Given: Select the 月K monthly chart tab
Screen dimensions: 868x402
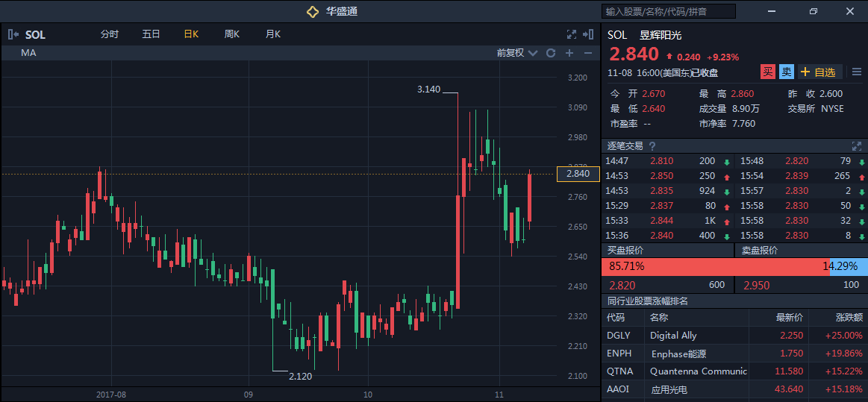Looking at the screenshot, I should (272, 34).
